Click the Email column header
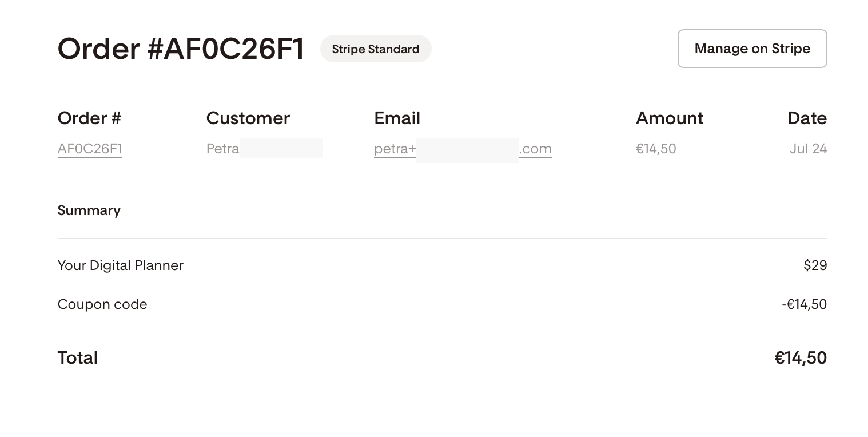This screenshot has height=437, width=868. click(x=397, y=118)
